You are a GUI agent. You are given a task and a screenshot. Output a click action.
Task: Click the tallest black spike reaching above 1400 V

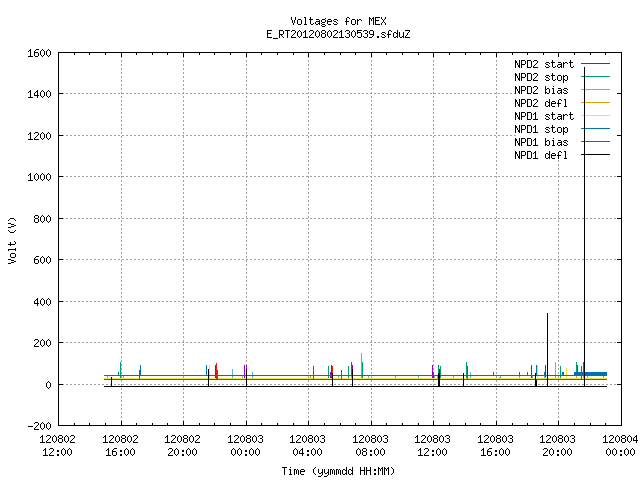[x=584, y=227]
